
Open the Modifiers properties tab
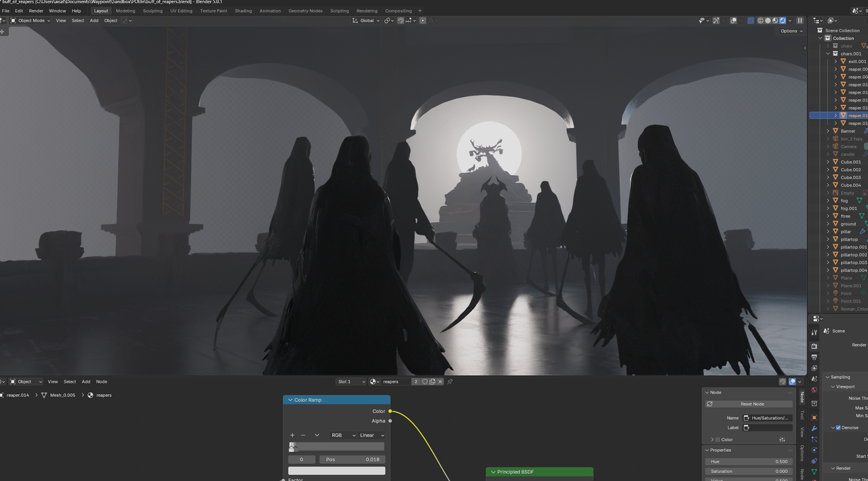[814, 429]
